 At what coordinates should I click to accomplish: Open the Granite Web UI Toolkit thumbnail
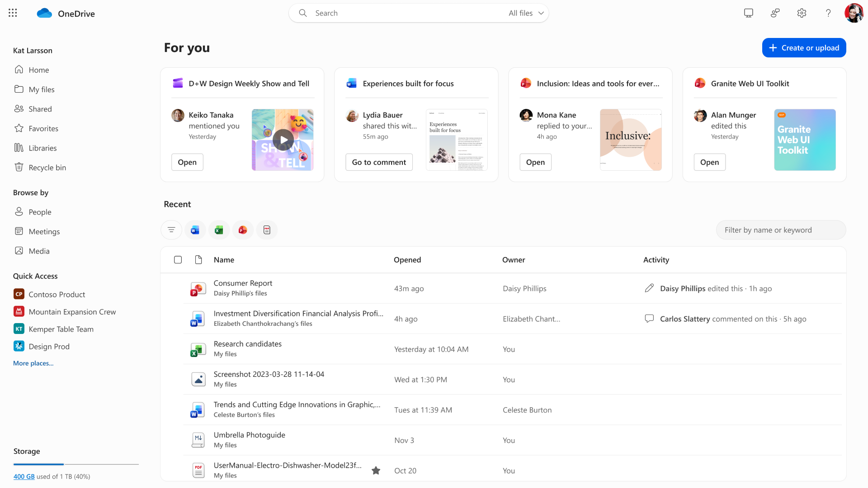(x=805, y=140)
